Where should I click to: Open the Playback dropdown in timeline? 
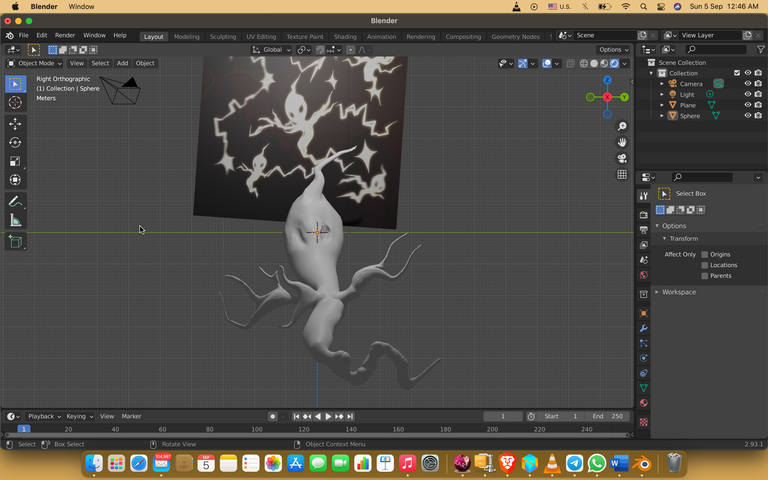point(44,416)
